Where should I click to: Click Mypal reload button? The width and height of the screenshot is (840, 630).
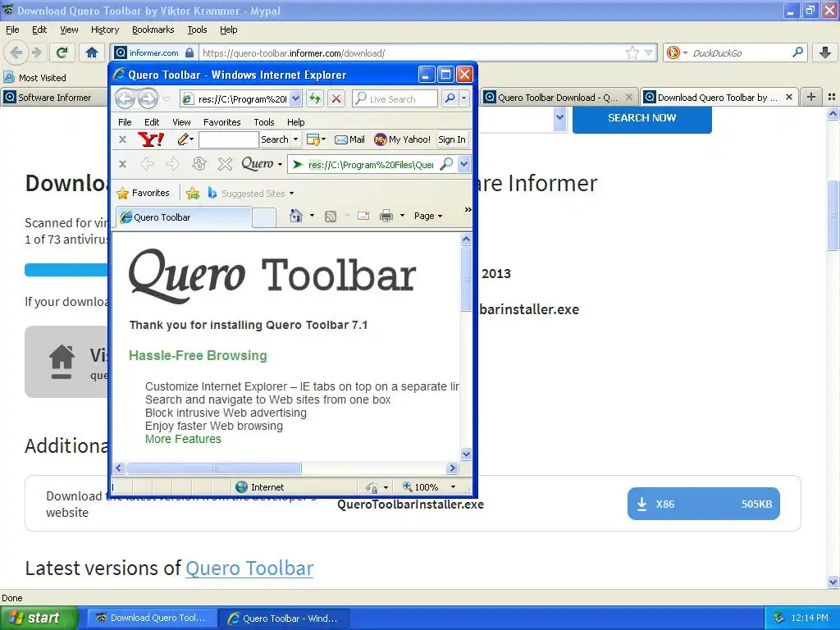[62, 52]
